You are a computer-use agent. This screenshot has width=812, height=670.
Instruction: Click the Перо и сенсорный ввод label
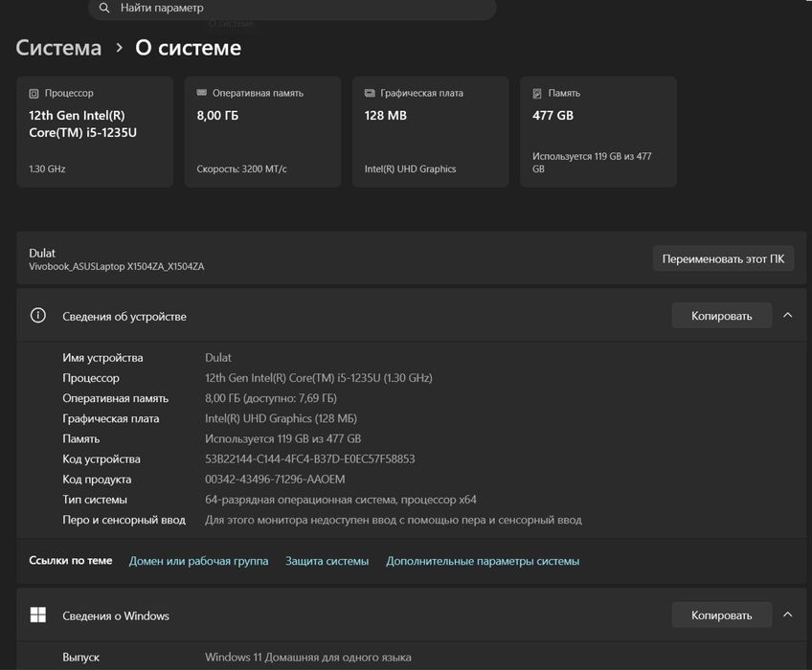click(124, 520)
